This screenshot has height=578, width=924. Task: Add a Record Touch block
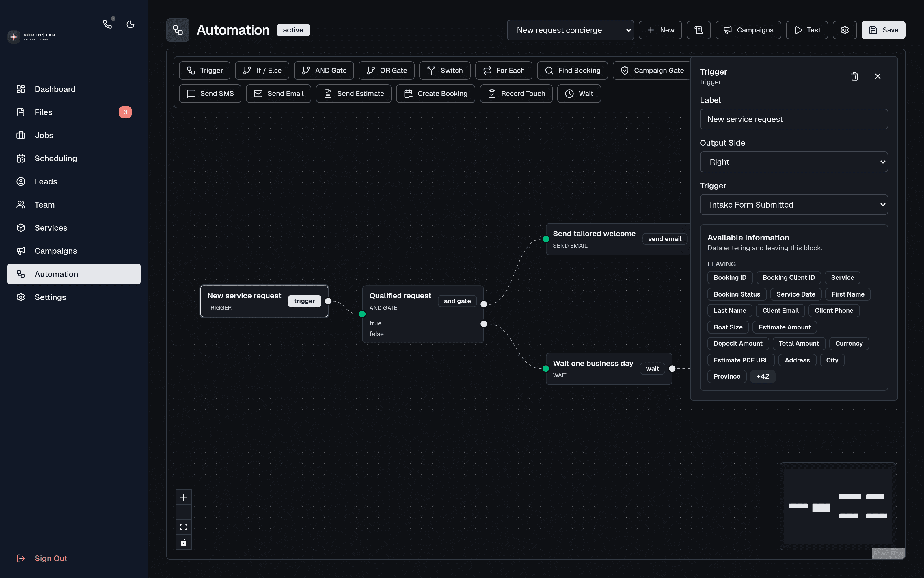(x=516, y=94)
